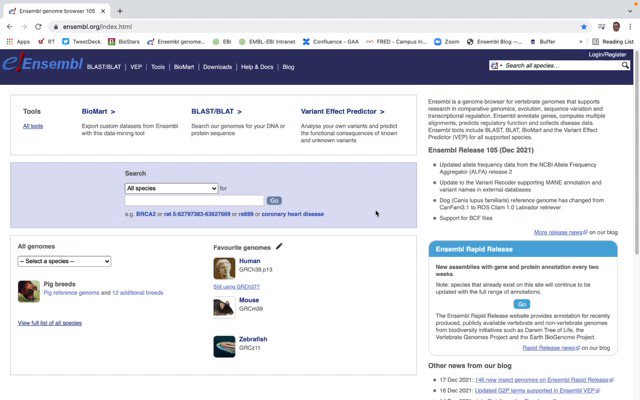Open the BLAST/BLAT header menu item
This screenshot has height=400, width=640.
pos(104,67)
